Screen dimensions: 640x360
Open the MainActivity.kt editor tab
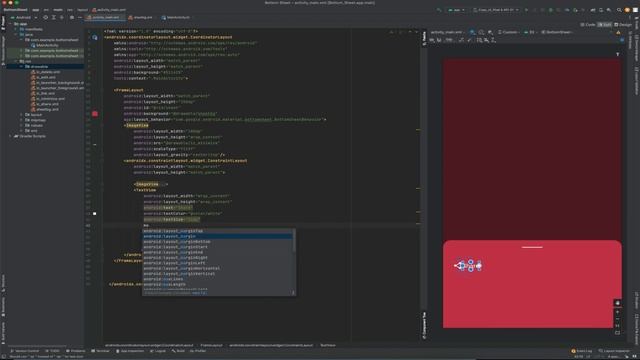[176, 18]
